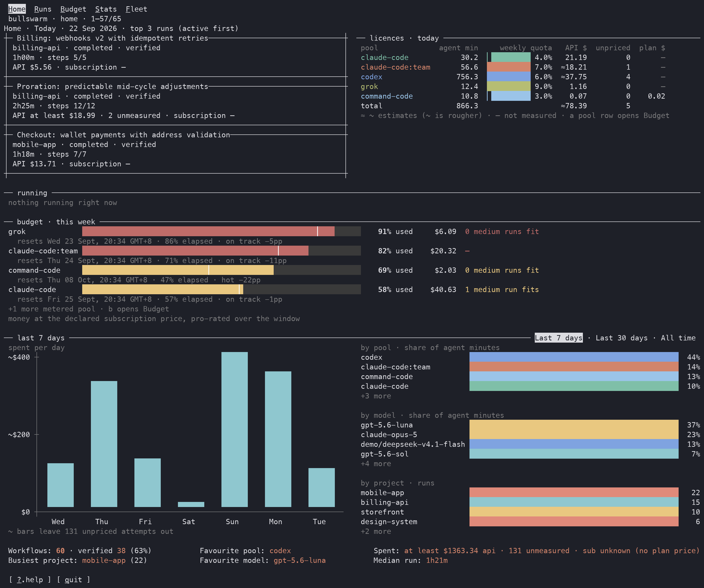Click the grok weekly budget bar

[x=221, y=231]
